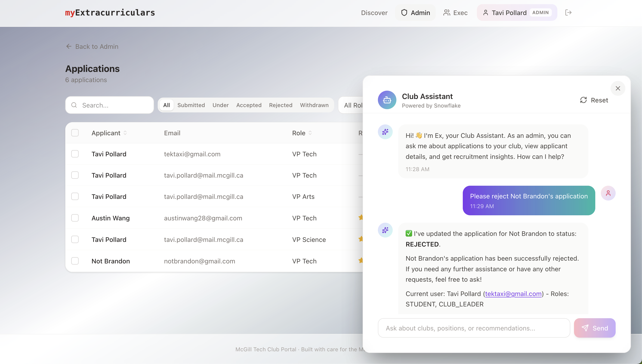Sort by the Applicant column arrows
The width and height of the screenshot is (642, 364).
click(125, 133)
